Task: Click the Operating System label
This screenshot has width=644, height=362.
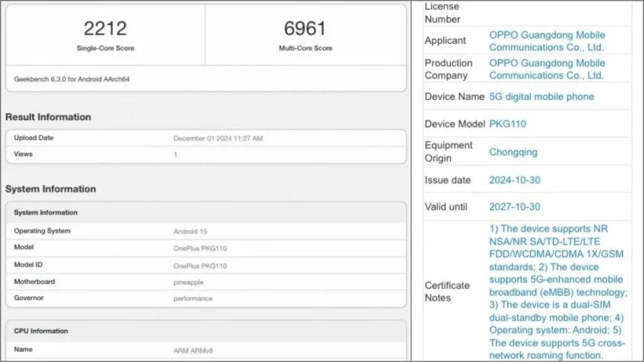Action: click(x=42, y=231)
